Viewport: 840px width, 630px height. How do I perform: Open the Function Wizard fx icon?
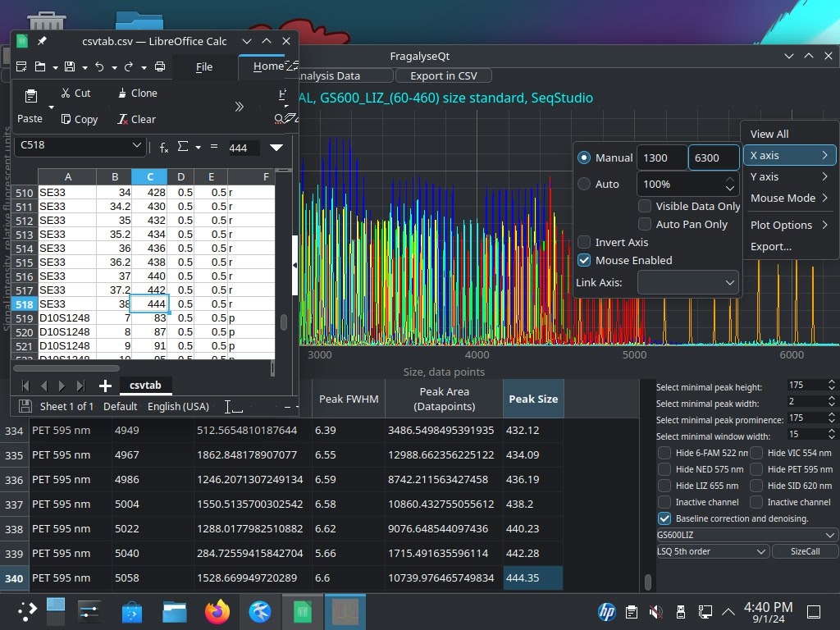(164, 148)
